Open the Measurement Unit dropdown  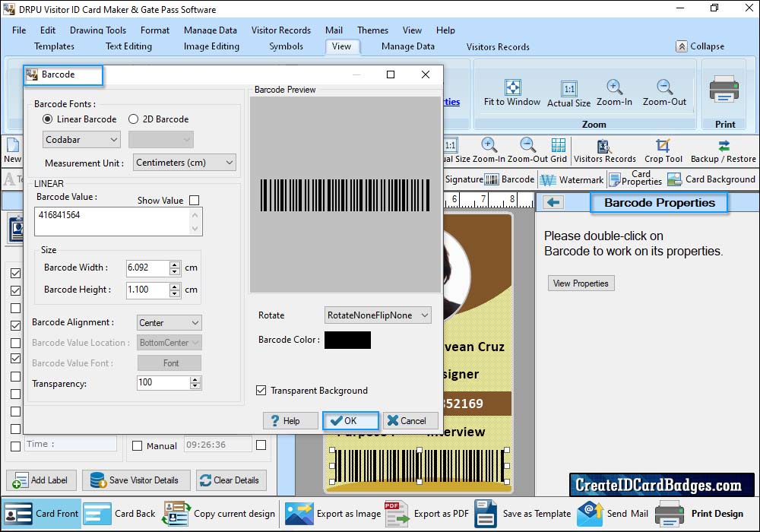point(184,163)
